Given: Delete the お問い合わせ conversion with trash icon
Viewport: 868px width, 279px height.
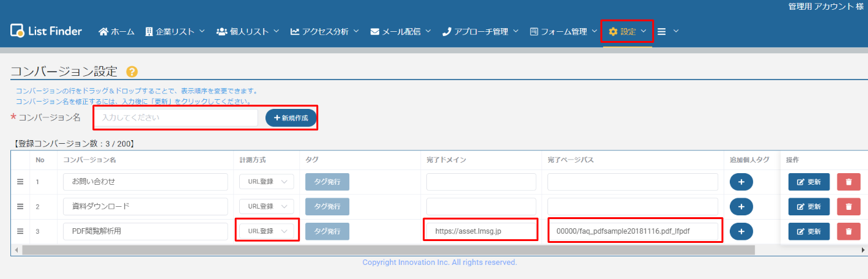Looking at the screenshot, I should (x=848, y=182).
